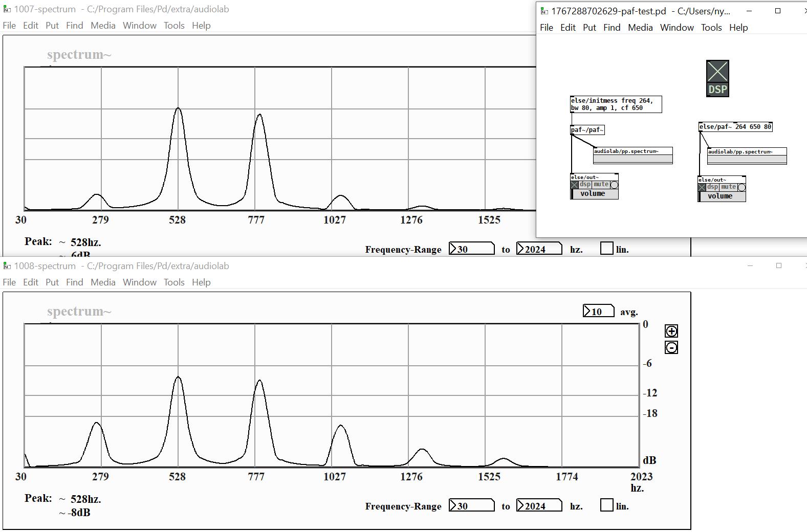Click the paf~/paf~ object box

[x=587, y=130]
